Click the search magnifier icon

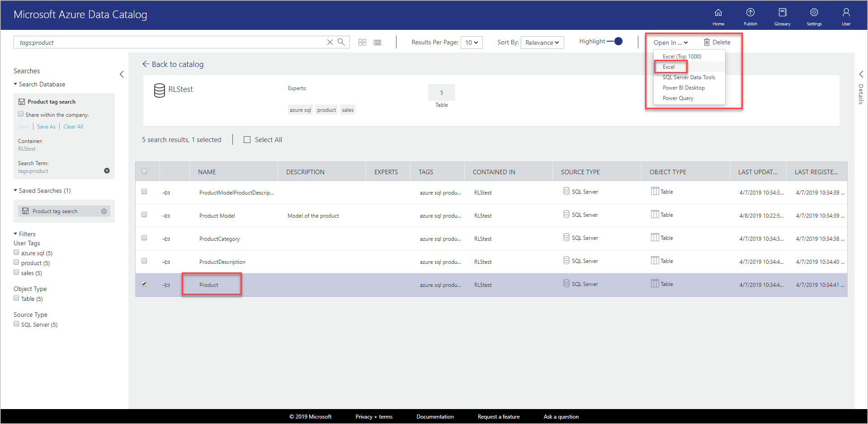(x=342, y=42)
